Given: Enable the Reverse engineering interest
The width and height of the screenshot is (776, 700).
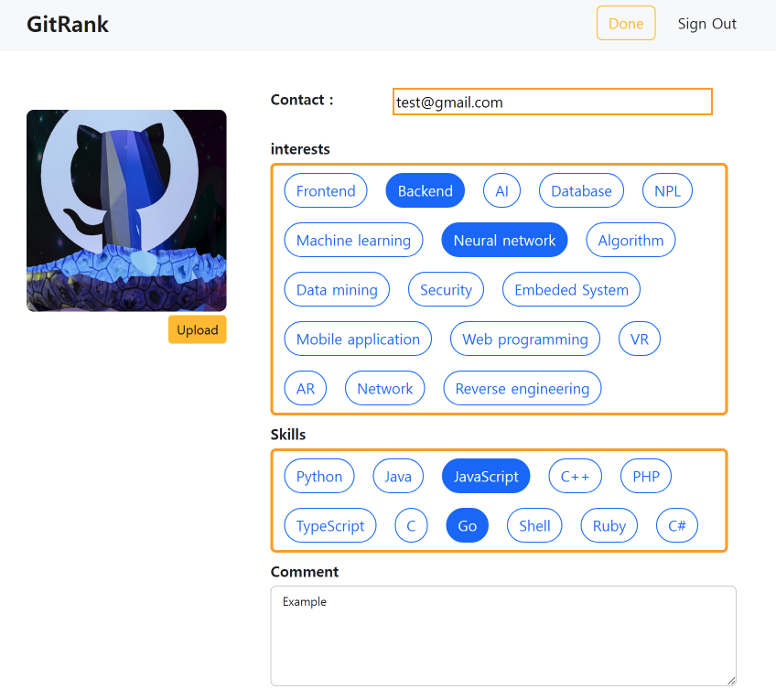Looking at the screenshot, I should [x=522, y=388].
